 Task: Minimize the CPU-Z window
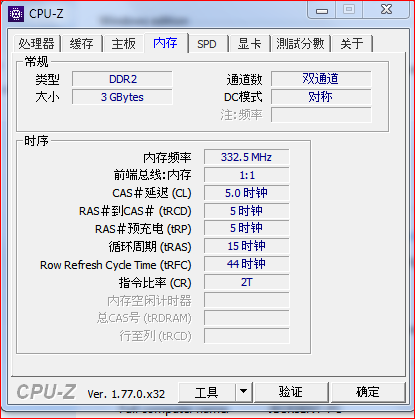pos(322,10)
